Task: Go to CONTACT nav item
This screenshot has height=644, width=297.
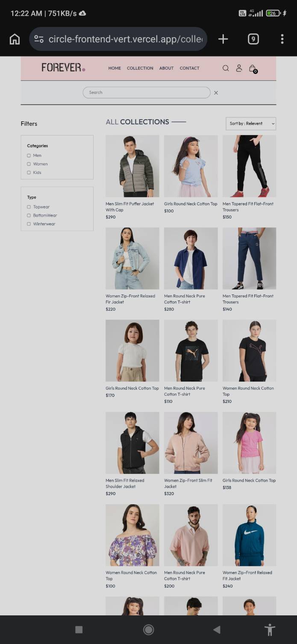Action: [x=189, y=68]
